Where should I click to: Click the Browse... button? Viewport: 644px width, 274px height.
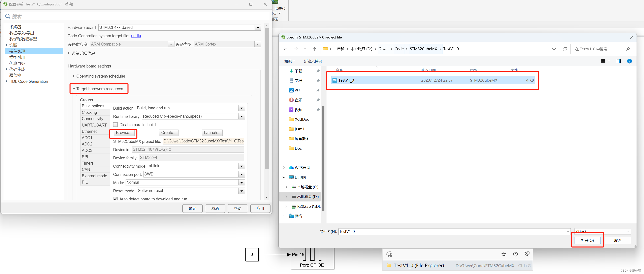click(124, 133)
